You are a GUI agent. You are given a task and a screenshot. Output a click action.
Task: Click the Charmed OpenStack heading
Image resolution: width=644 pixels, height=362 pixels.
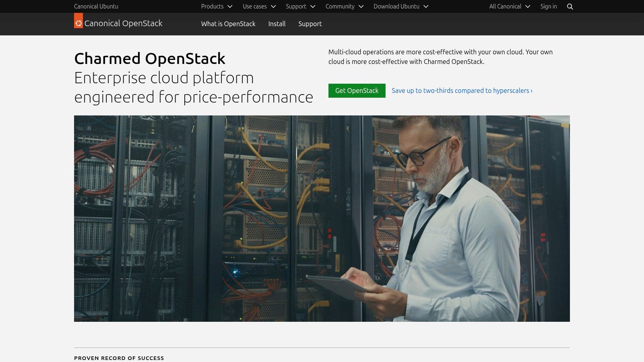pos(149,58)
